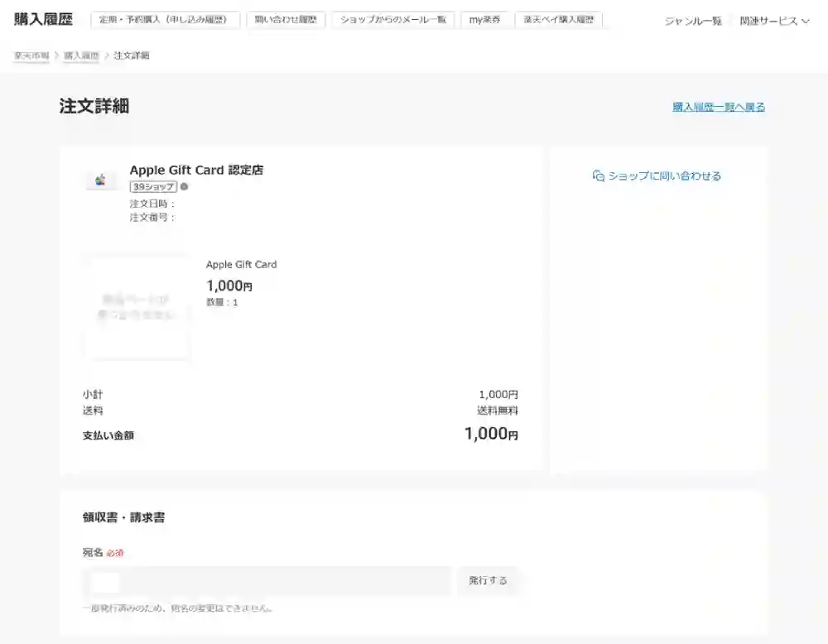
Task: Open 定期・予約購入（申し込み履歴） tab
Action: point(165,20)
